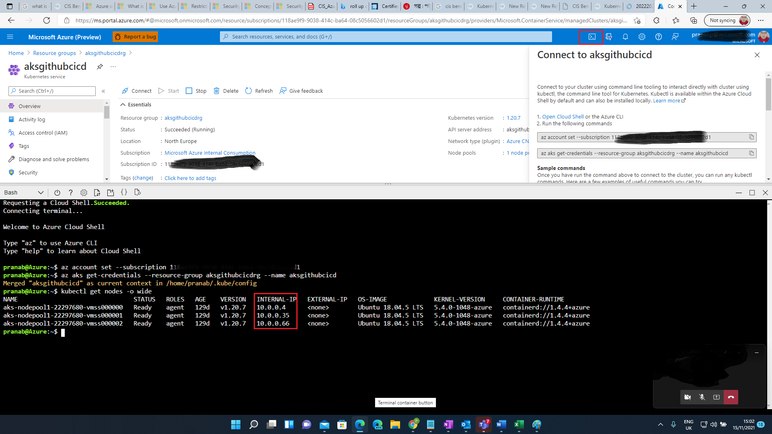772x434 pixels.
Task: Open the 1 node pools link
Action: coord(517,153)
